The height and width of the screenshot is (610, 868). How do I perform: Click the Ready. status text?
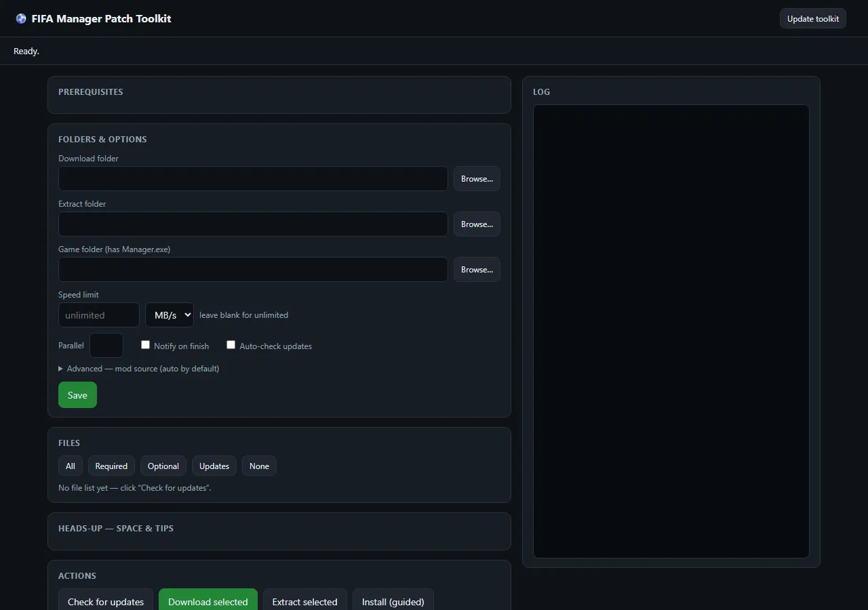[x=26, y=52]
